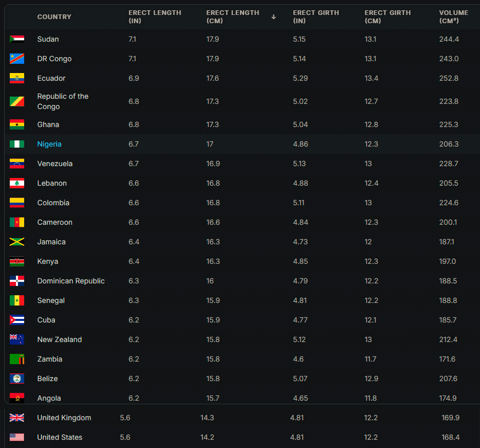Click the Sudan flag icon
Image resolution: width=480 pixels, height=448 pixels.
coord(17,39)
